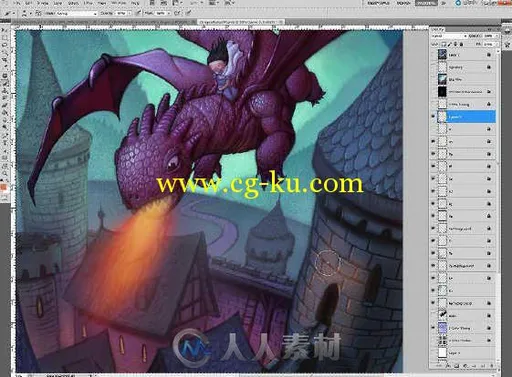Enable the Airbrush icon next to Flow
The height and width of the screenshot is (377, 512).
tap(177, 13)
